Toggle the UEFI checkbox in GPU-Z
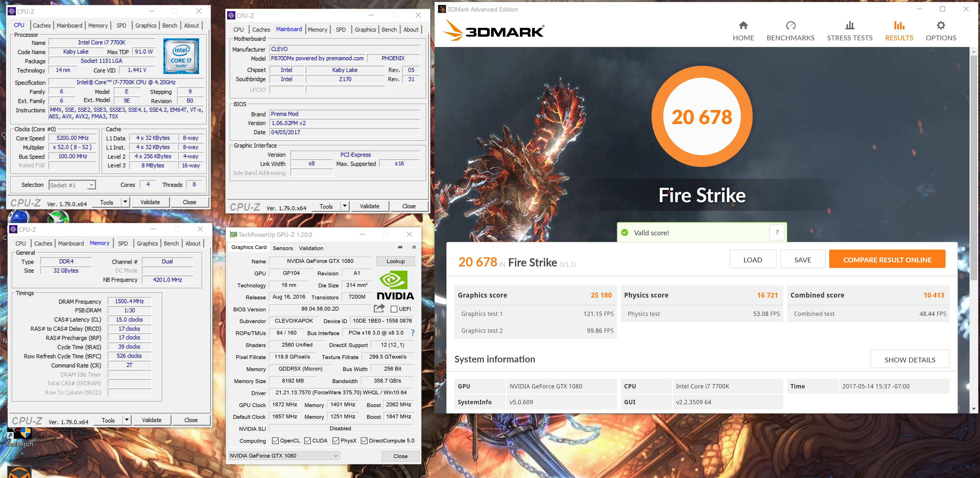Viewport: 980px width, 478px height. pos(394,309)
